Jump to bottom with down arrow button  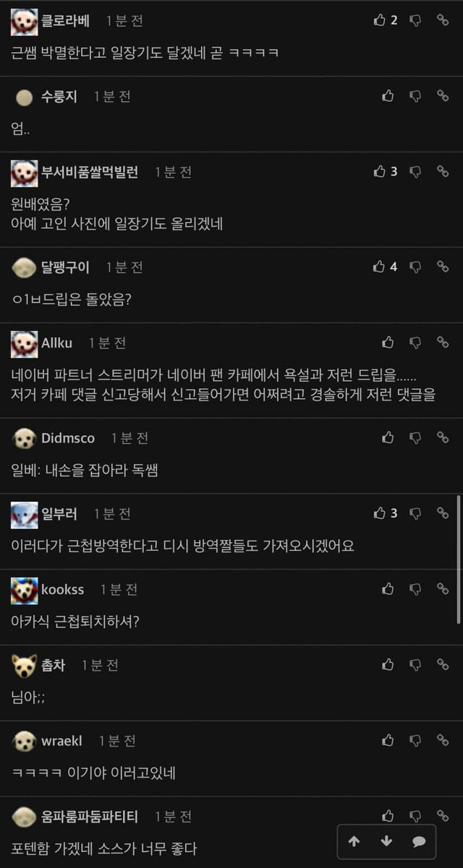click(x=386, y=841)
